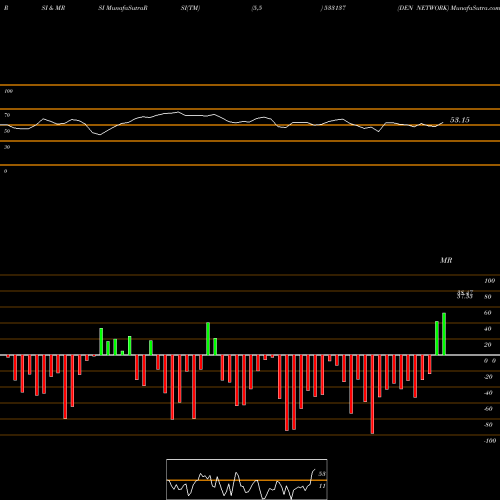500x500 pixels.
Task: Click the RSI value '53.15' label
Action: coord(460,120)
